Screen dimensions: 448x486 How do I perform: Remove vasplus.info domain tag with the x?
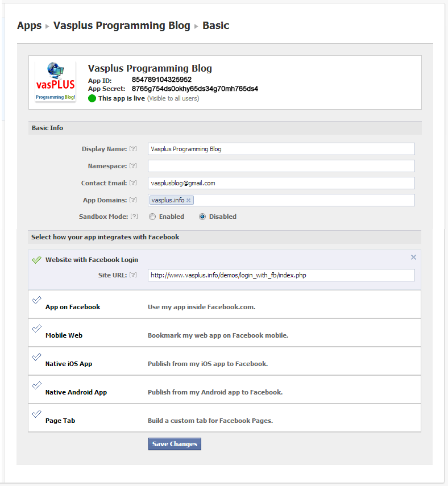[x=188, y=201]
